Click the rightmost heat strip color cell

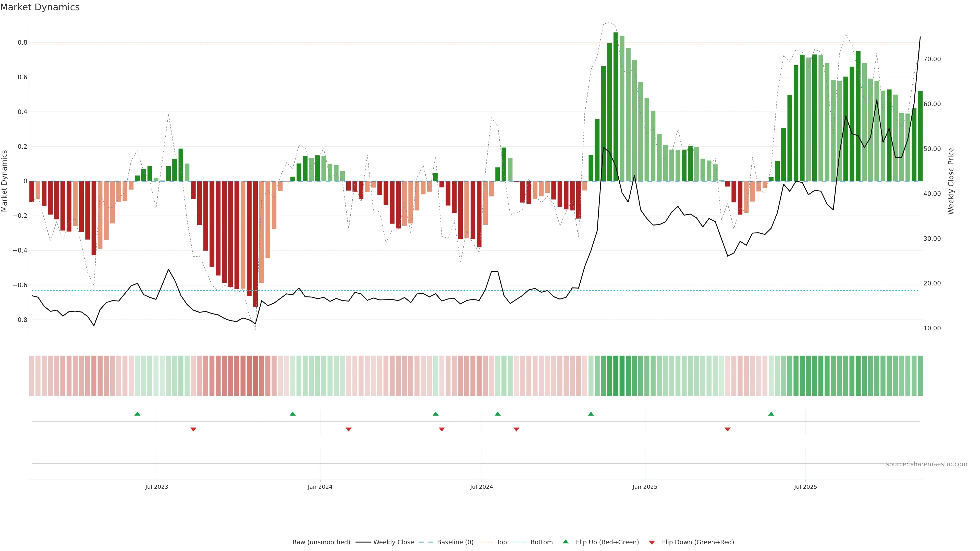tap(920, 375)
